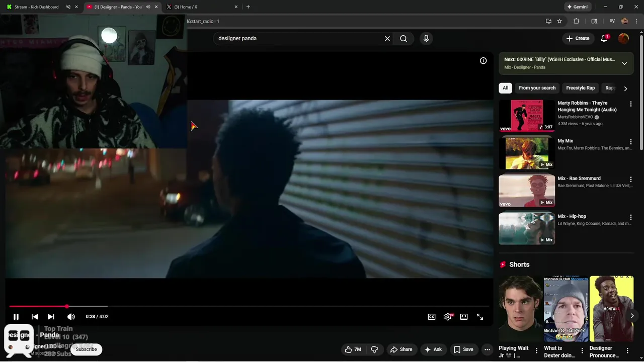Open options for Mix - Hip-hop
Screen dimensions: 644x362
pyautogui.click(x=630, y=217)
